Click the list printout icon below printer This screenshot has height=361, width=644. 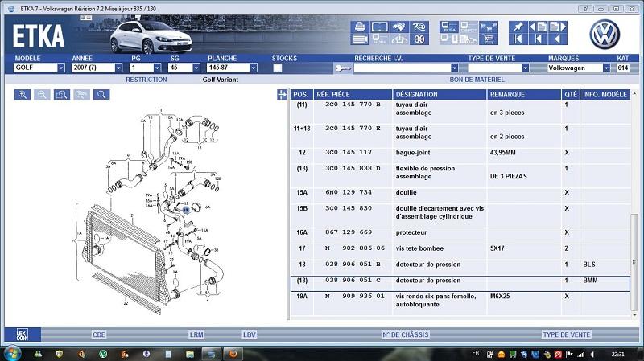pyautogui.click(x=360, y=39)
